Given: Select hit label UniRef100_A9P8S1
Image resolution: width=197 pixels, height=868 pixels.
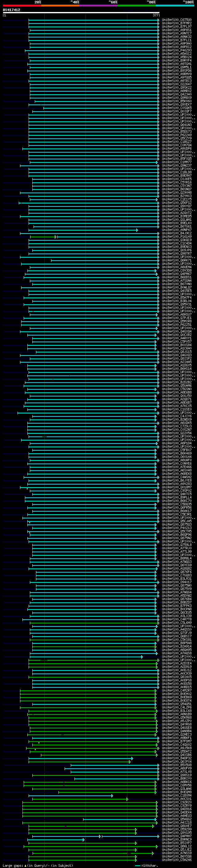Looking at the screenshot, I should tap(177, 30).
